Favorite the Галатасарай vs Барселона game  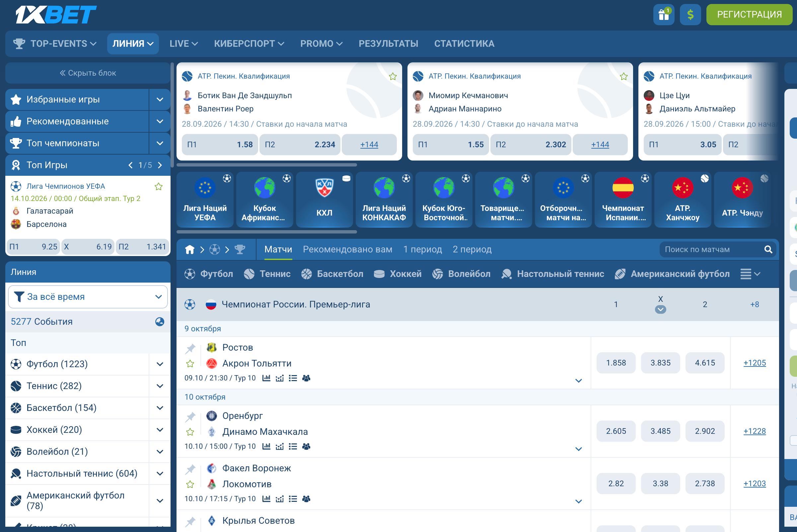[x=159, y=186]
